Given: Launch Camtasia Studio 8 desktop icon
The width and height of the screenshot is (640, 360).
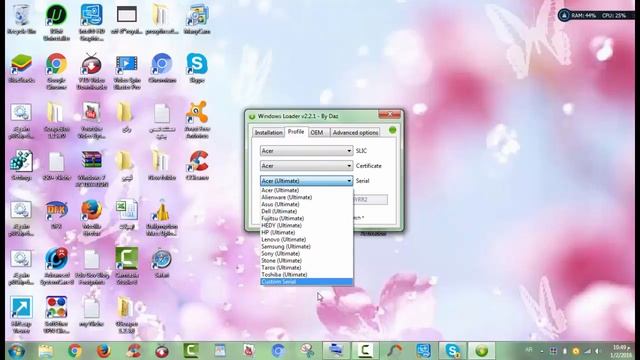Looking at the screenshot, I should (127, 266).
